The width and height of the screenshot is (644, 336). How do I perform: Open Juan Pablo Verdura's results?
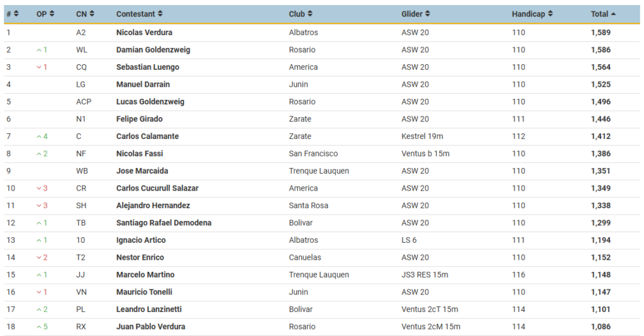(151, 327)
